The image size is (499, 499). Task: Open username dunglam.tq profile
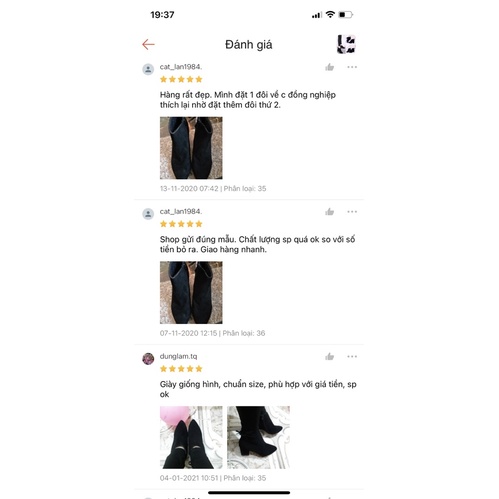pyautogui.click(x=178, y=356)
